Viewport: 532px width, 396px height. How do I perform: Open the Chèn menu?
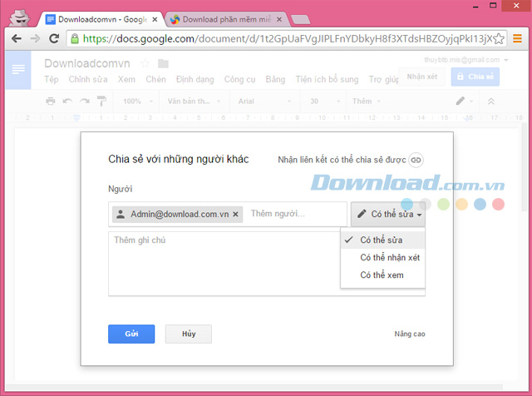pos(155,80)
